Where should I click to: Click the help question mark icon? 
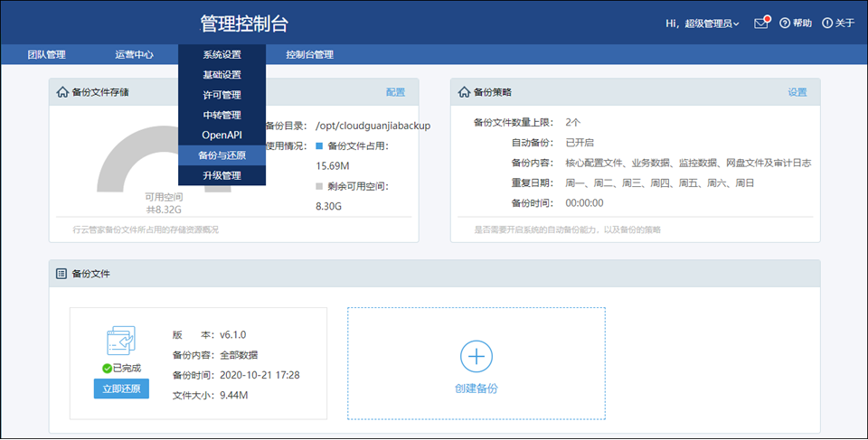pos(785,23)
